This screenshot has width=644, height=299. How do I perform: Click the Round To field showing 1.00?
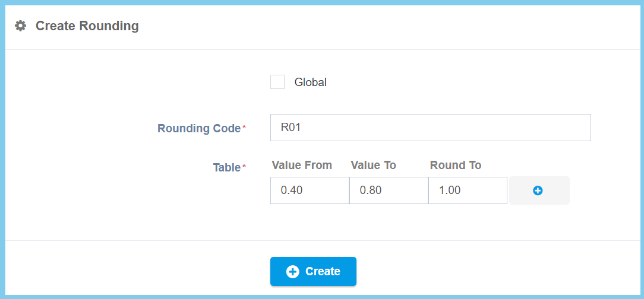pyautogui.click(x=468, y=190)
